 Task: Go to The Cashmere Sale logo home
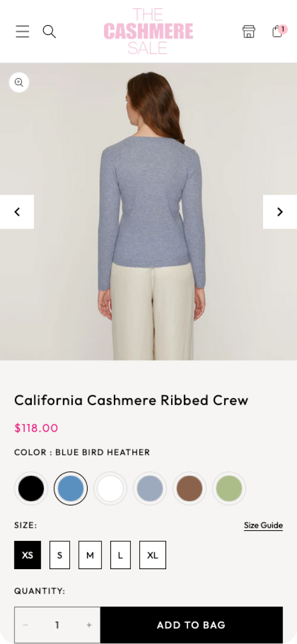pyautogui.click(x=148, y=31)
